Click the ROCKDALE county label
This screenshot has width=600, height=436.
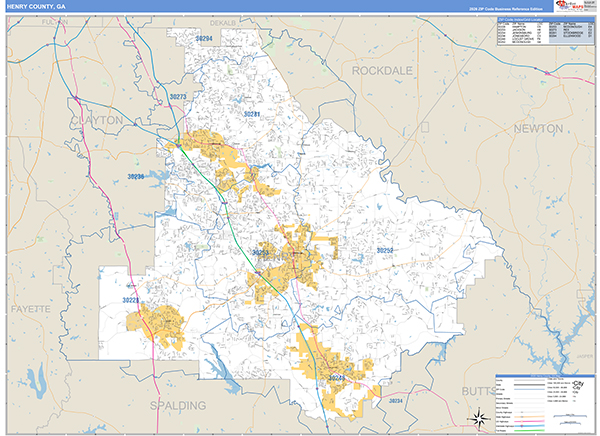(x=382, y=71)
